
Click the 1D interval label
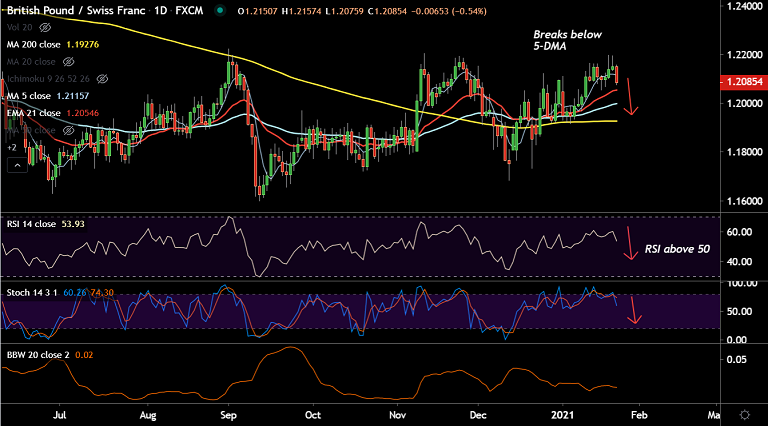coord(161,10)
